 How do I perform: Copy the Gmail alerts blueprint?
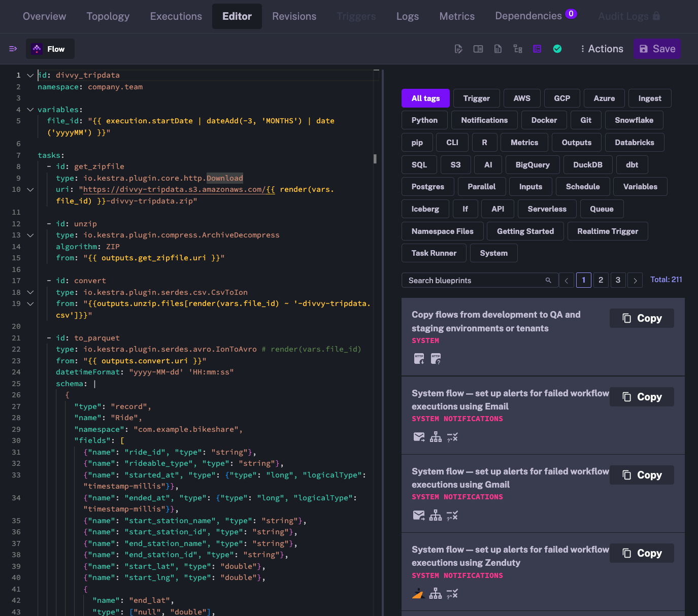pyautogui.click(x=642, y=475)
